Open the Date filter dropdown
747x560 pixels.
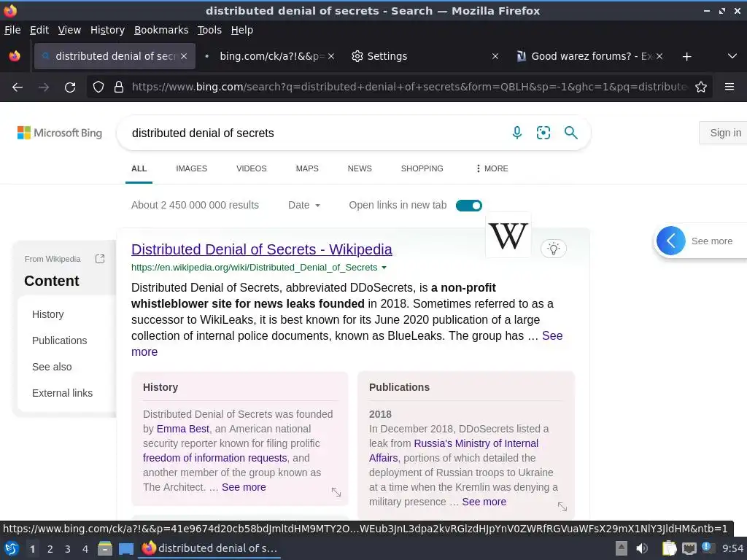click(x=304, y=205)
